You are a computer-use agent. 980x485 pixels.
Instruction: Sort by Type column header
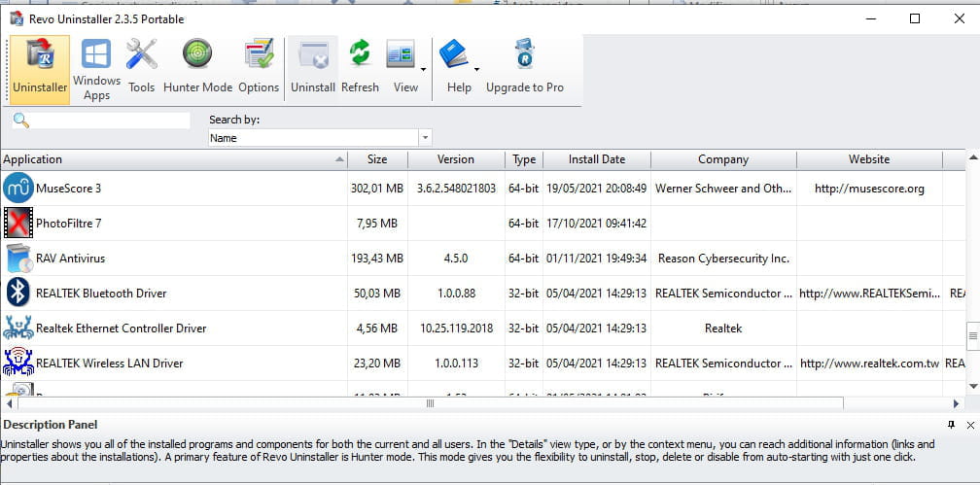(524, 159)
